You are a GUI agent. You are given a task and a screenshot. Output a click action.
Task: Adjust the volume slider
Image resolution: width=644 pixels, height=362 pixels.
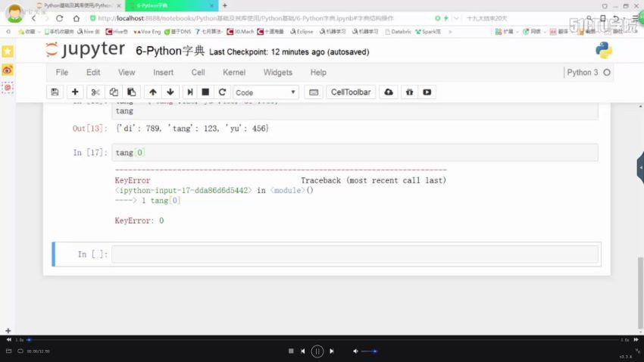tap(369, 351)
